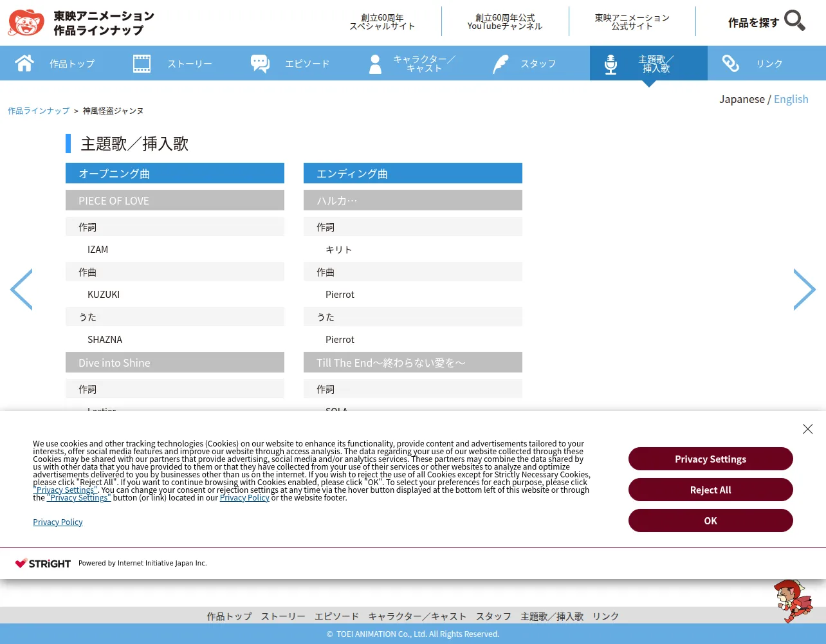Click footer link エピソード
The height and width of the screenshot is (644, 826).
336,616
